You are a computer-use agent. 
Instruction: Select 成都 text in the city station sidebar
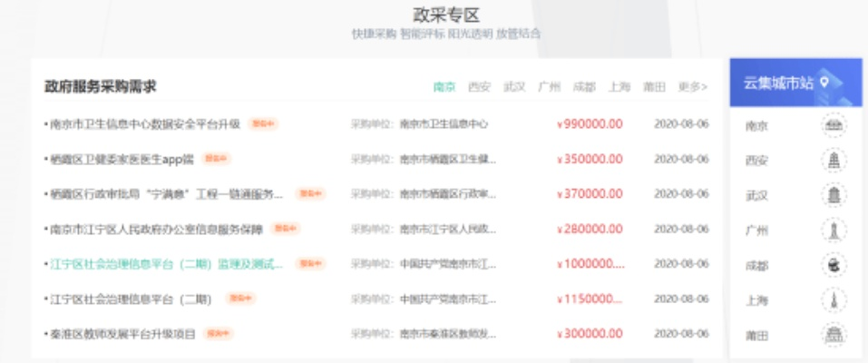click(756, 266)
